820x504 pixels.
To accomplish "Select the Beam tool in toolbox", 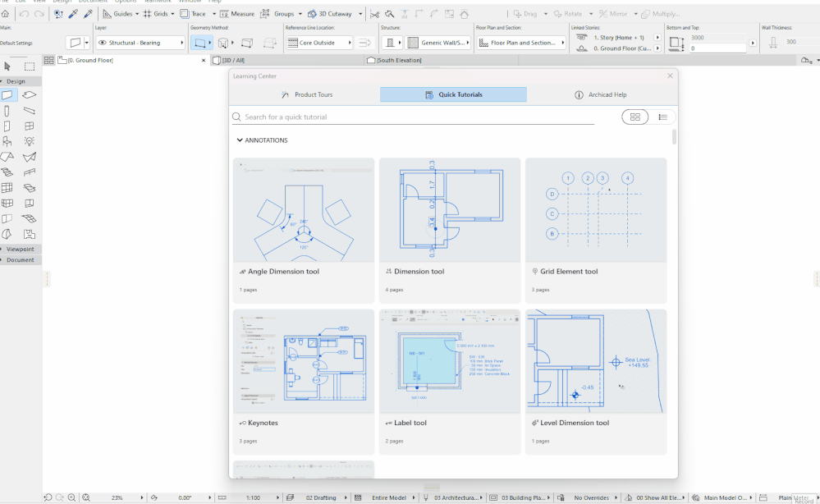I will (x=30, y=111).
